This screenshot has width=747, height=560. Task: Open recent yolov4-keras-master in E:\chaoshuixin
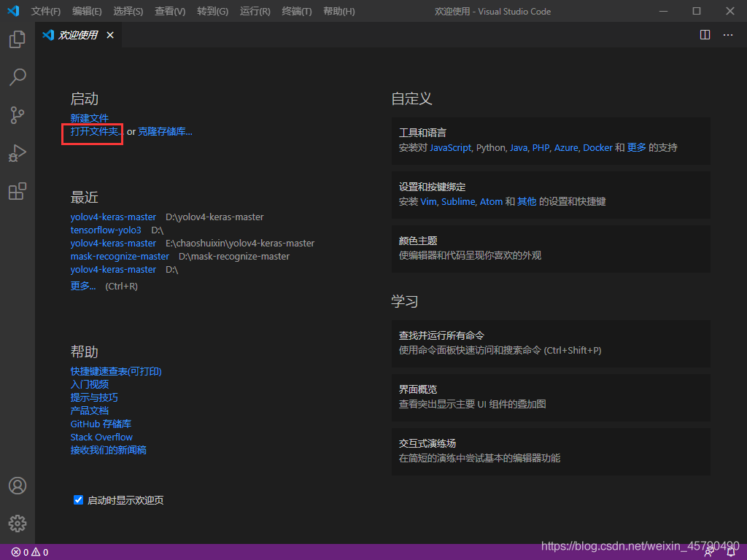pos(113,244)
